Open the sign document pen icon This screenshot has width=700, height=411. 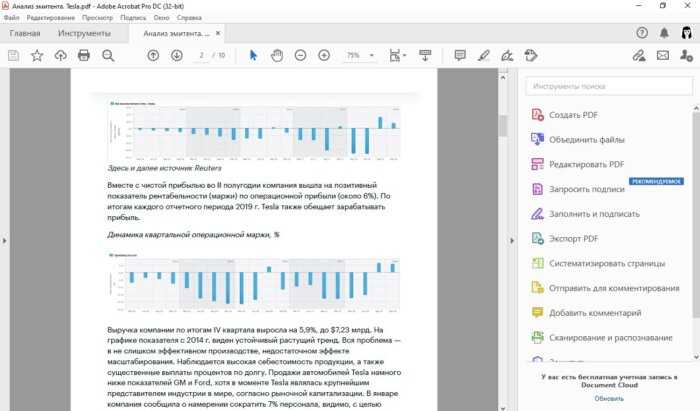[507, 55]
